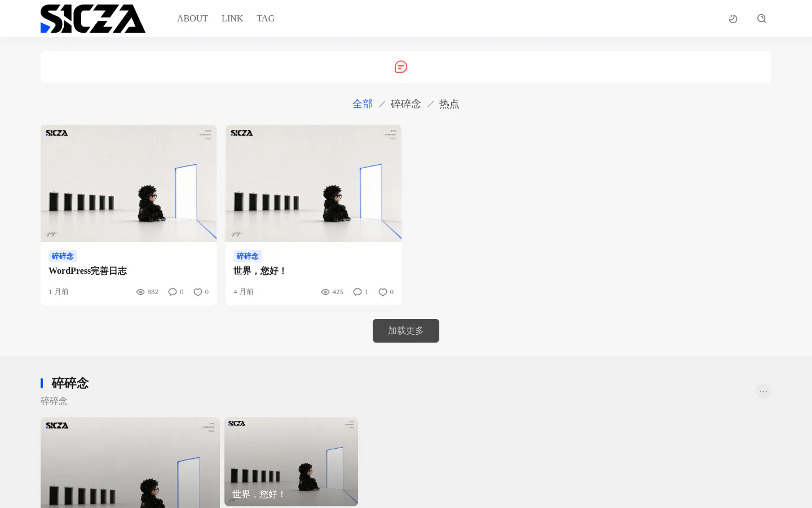This screenshot has height=508, width=812.
Task: Open the 碎碎念 section heading
Action: pos(70,383)
